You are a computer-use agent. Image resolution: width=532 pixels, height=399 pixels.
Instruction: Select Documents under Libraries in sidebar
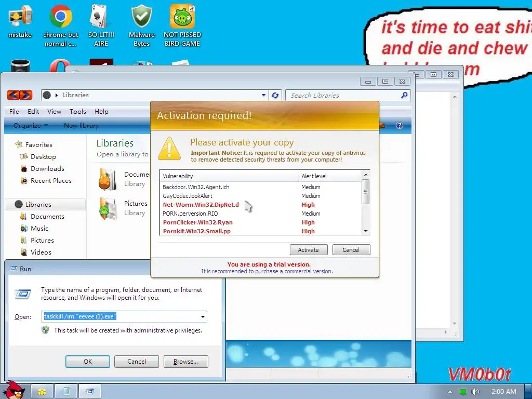[47, 217]
